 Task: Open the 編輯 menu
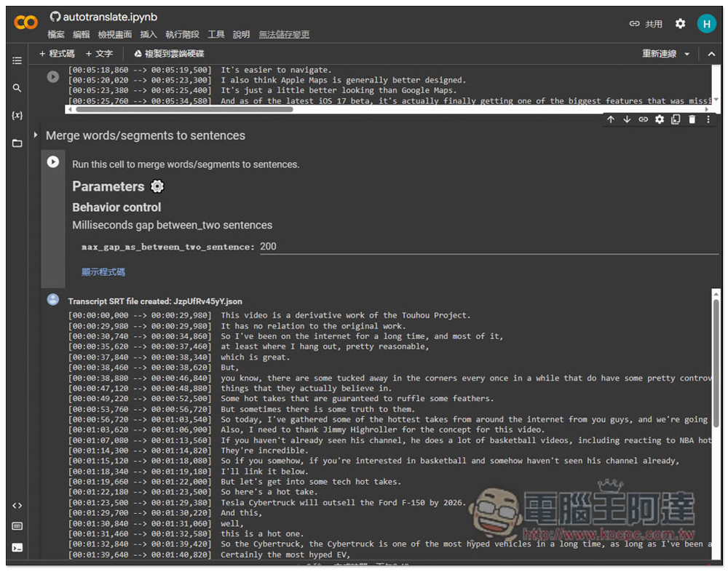pos(81,34)
